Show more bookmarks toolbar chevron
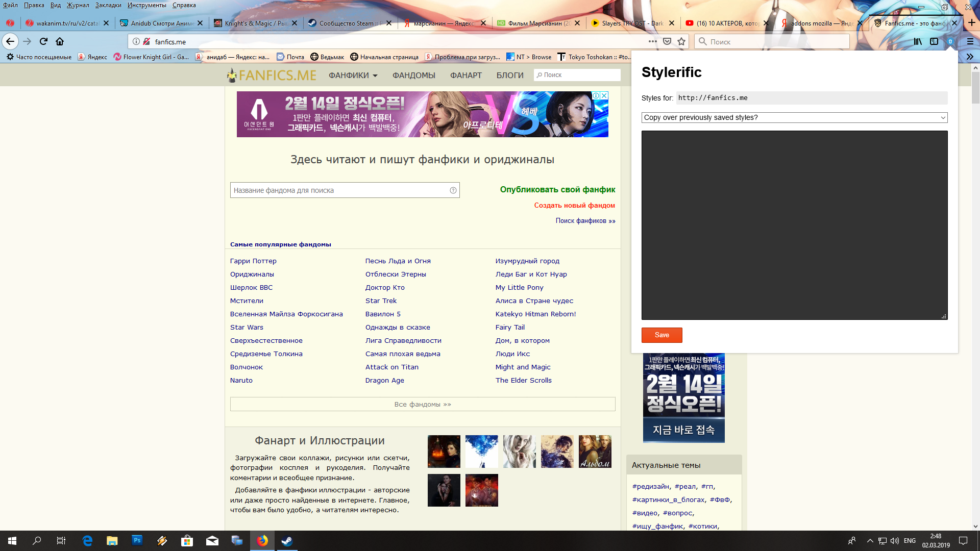The height and width of the screenshot is (551, 980). [970, 57]
